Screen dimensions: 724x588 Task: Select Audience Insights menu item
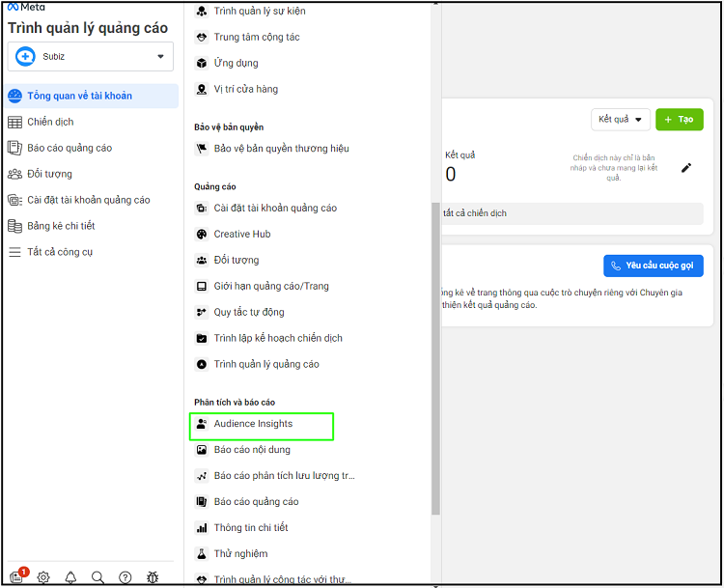point(253,424)
